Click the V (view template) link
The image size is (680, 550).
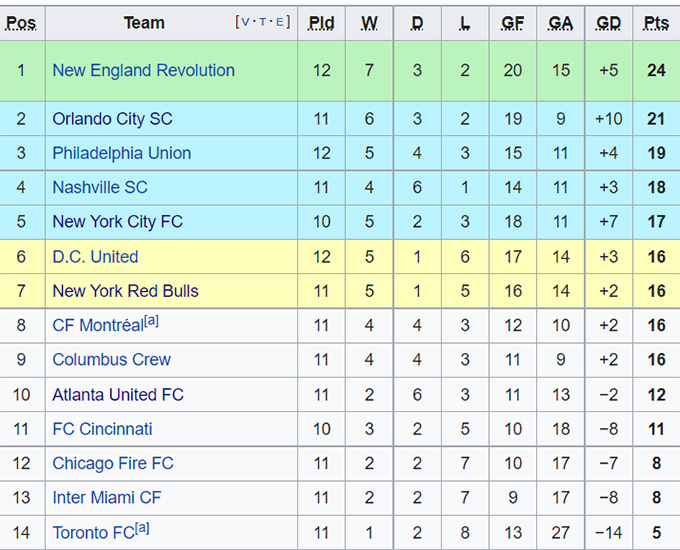pyautogui.click(x=246, y=22)
